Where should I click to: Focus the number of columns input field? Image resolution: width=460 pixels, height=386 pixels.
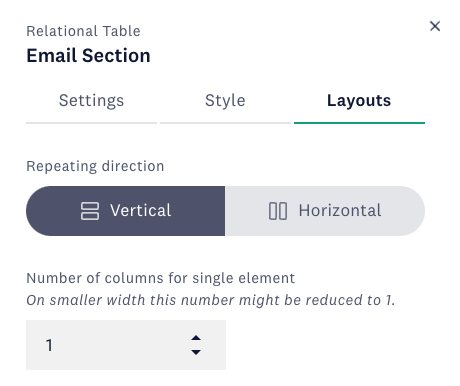(126, 345)
